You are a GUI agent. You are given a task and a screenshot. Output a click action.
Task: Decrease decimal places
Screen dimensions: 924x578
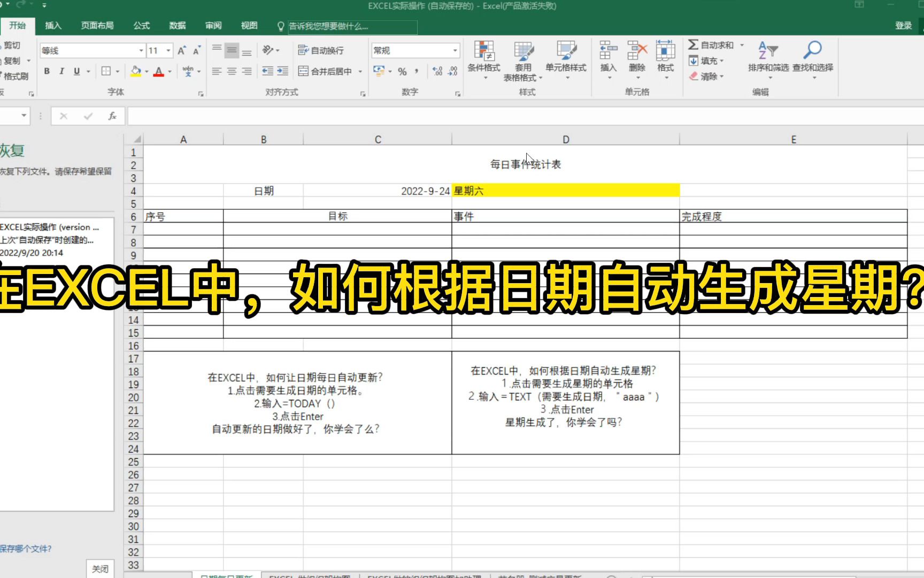click(x=453, y=71)
